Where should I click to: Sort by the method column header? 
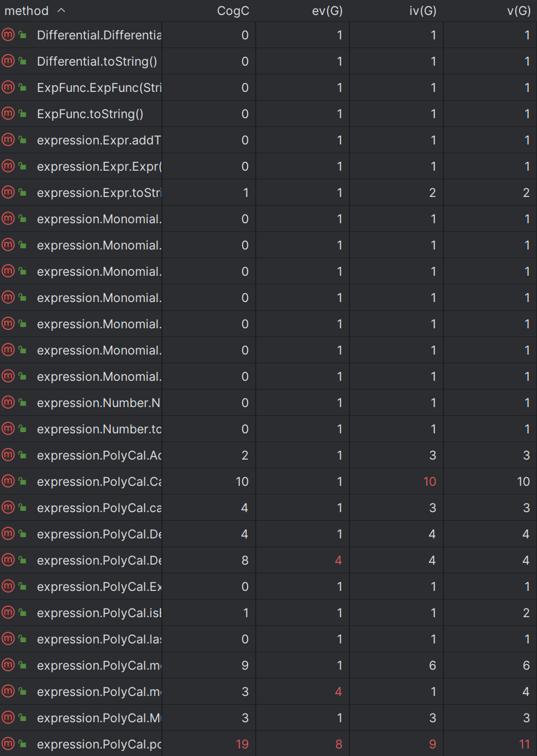coord(27,11)
